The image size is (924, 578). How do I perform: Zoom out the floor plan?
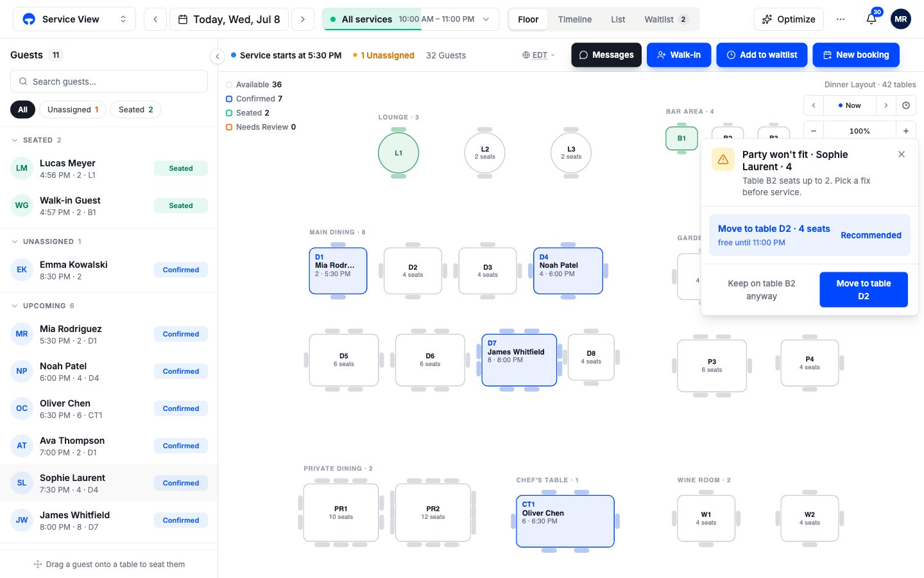click(814, 131)
